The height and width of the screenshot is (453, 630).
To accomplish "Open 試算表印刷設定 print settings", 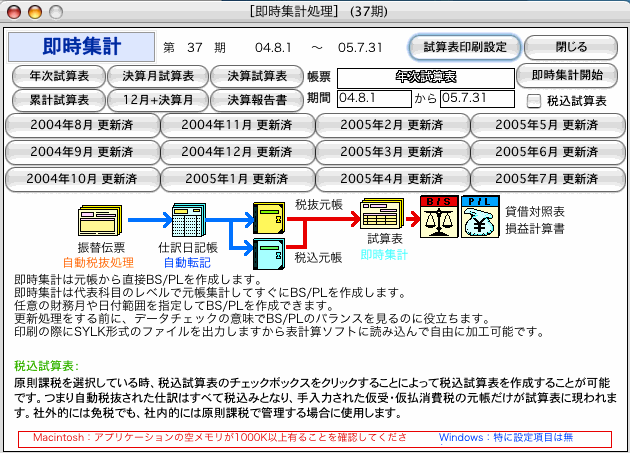I will click(465, 47).
